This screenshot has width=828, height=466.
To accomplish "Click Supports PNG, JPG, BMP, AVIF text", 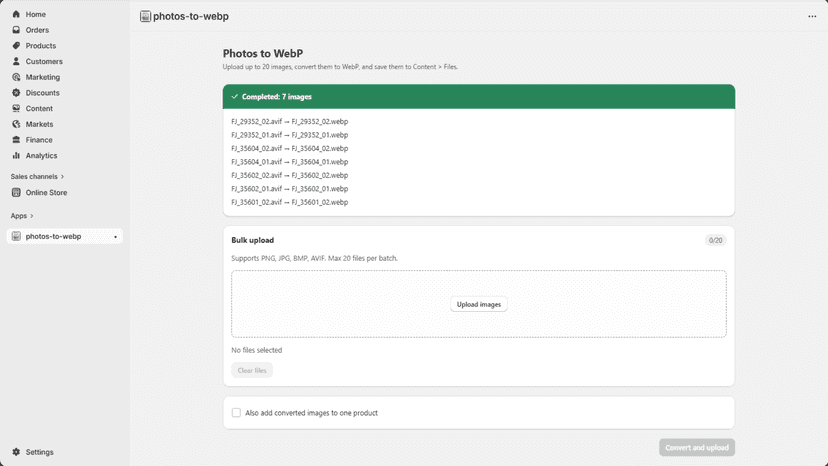I will click(x=314, y=258).
